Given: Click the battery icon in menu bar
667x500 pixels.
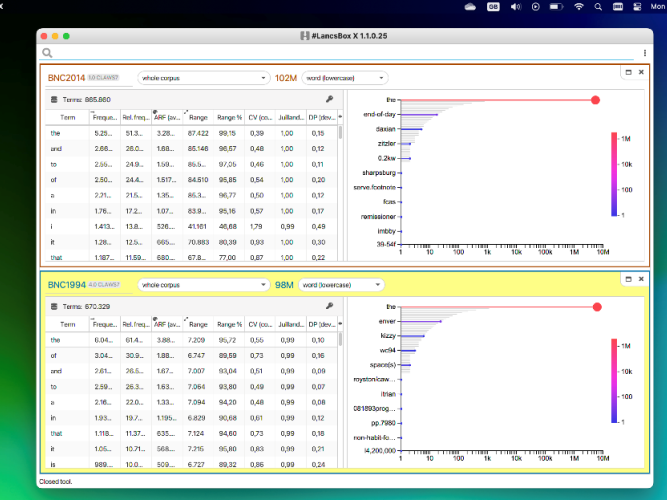Looking at the screenshot, I should (x=556, y=6).
